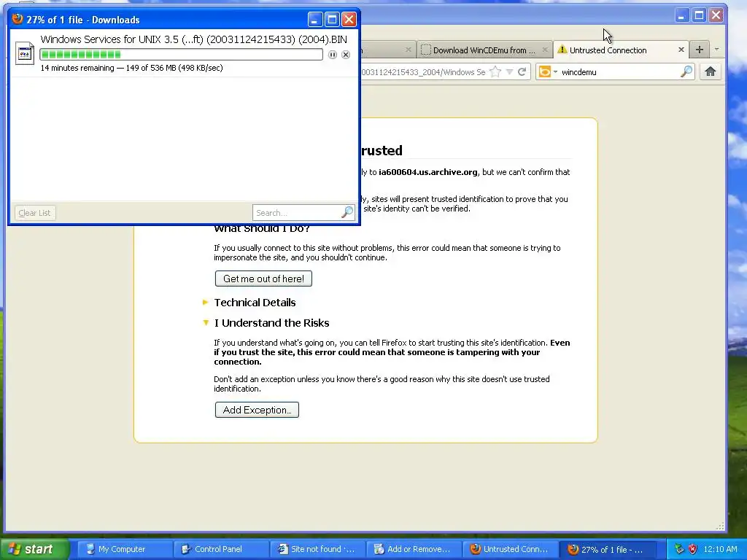Switch to Untrusted Conn taskbar item
The image size is (747, 560).
[x=510, y=549]
